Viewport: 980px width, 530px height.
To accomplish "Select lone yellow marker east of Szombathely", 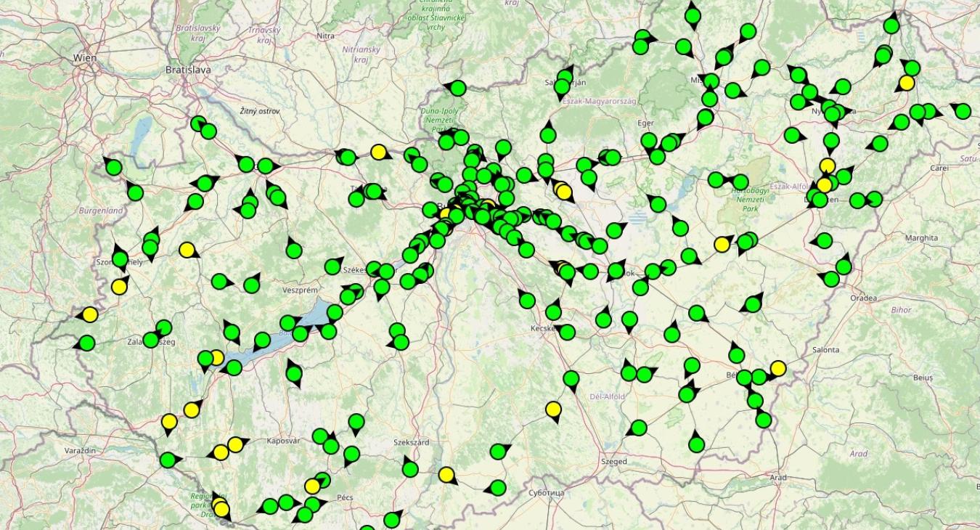I will pyautogui.click(x=187, y=250).
